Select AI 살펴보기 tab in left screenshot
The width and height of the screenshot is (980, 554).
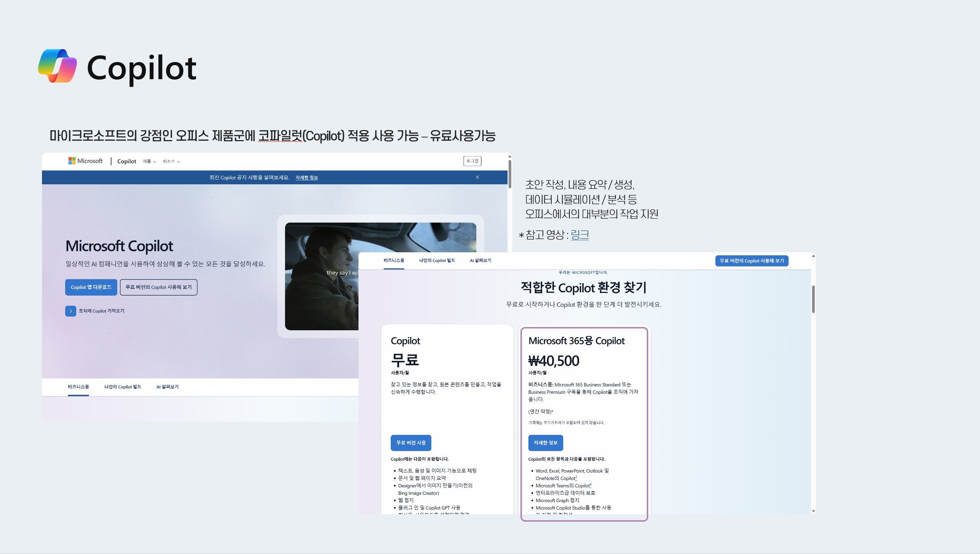click(x=168, y=386)
